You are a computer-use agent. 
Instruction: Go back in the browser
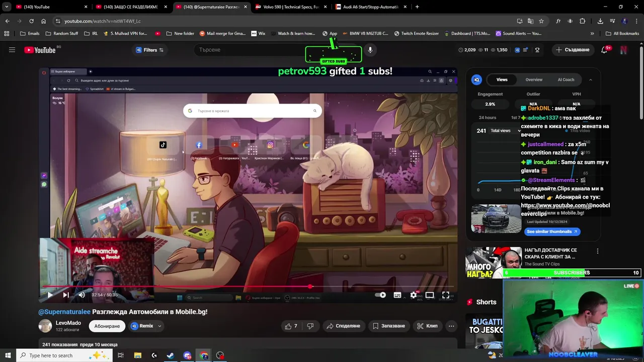point(7,21)
